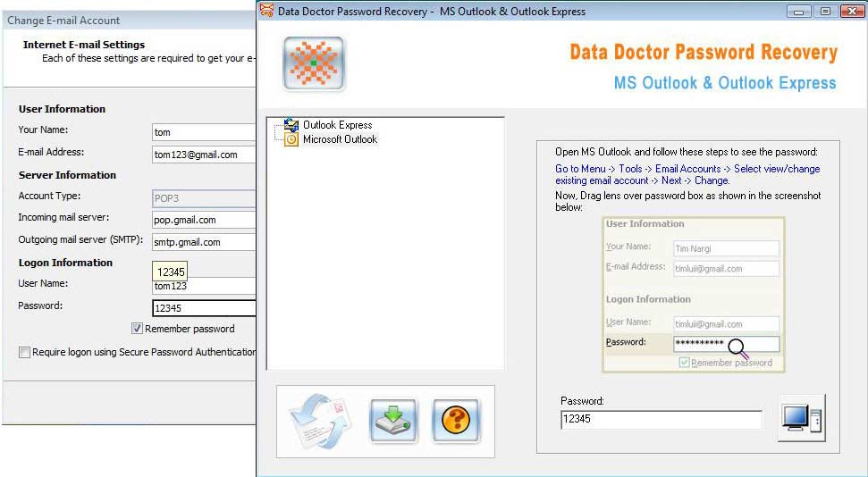Viewport: 868px width, 477px height.
Task: Click the Your Name field containing tom
Action: point(204,132)
